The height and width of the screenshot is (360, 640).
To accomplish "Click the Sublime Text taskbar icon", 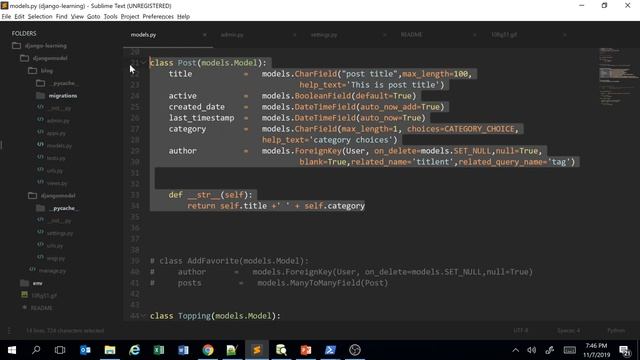I will tap(257, 350).
